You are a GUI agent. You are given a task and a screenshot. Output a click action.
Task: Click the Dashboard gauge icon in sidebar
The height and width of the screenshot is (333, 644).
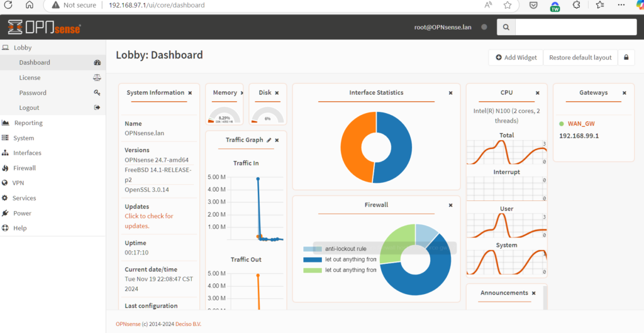(97, 62)
